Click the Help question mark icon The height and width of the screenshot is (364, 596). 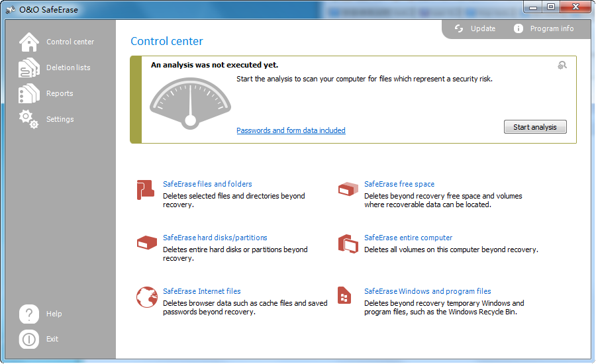[29, 314]
